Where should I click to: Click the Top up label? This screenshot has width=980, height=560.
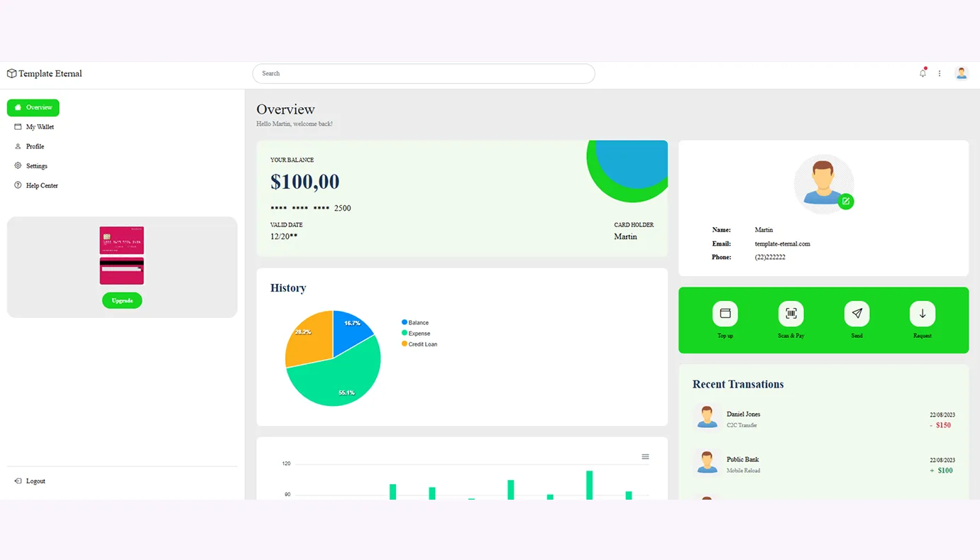pos(725,336)
